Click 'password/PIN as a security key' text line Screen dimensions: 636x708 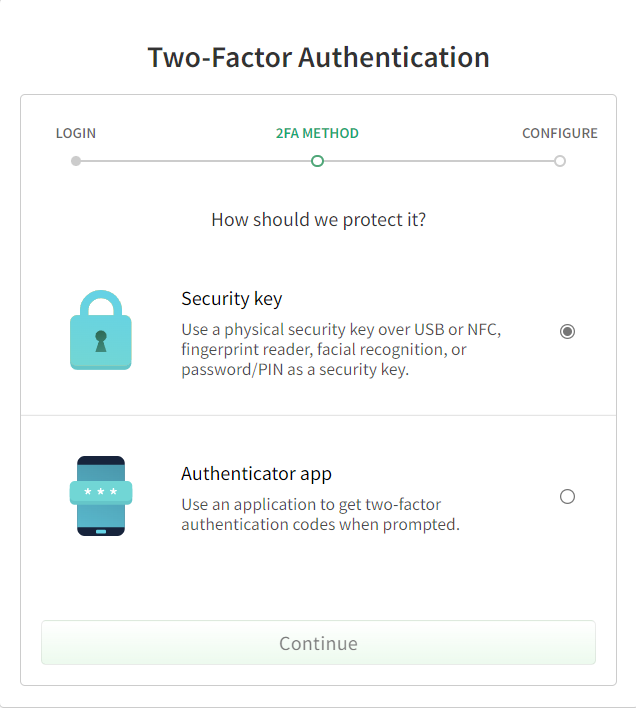click(295, 369)
